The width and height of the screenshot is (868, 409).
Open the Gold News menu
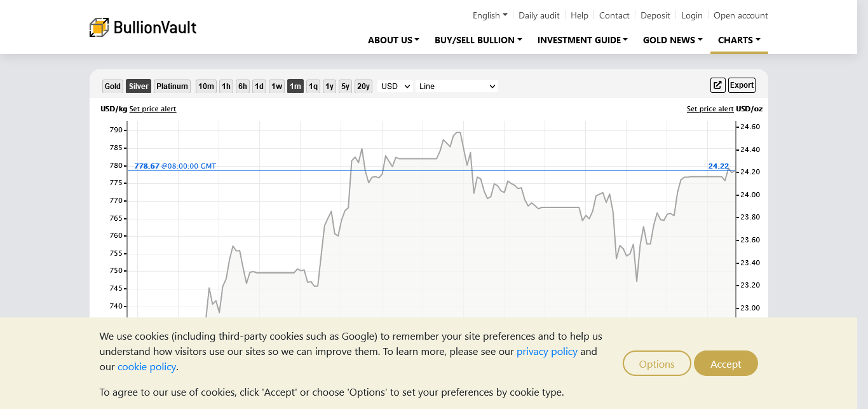coord(672,40)
